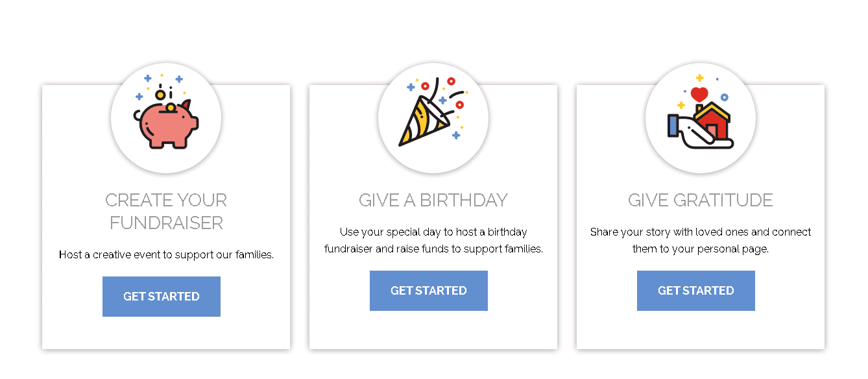The width and height of the screenshot is (868, 379).
Task: Click the gold coin floating above piggy bank
Action: (x=160, y=95)
